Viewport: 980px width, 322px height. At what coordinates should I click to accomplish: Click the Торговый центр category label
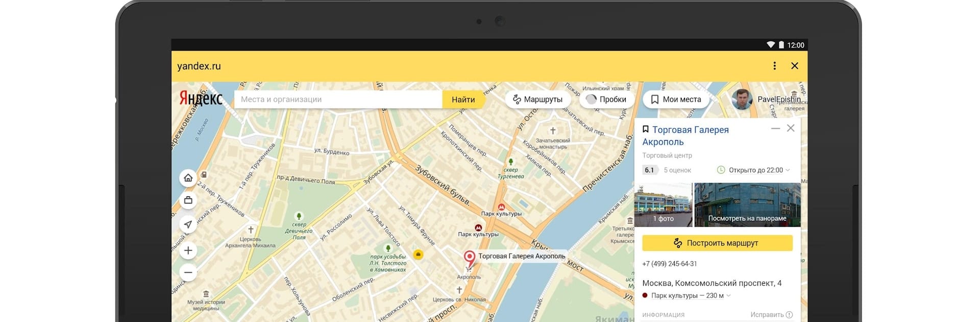667,155
